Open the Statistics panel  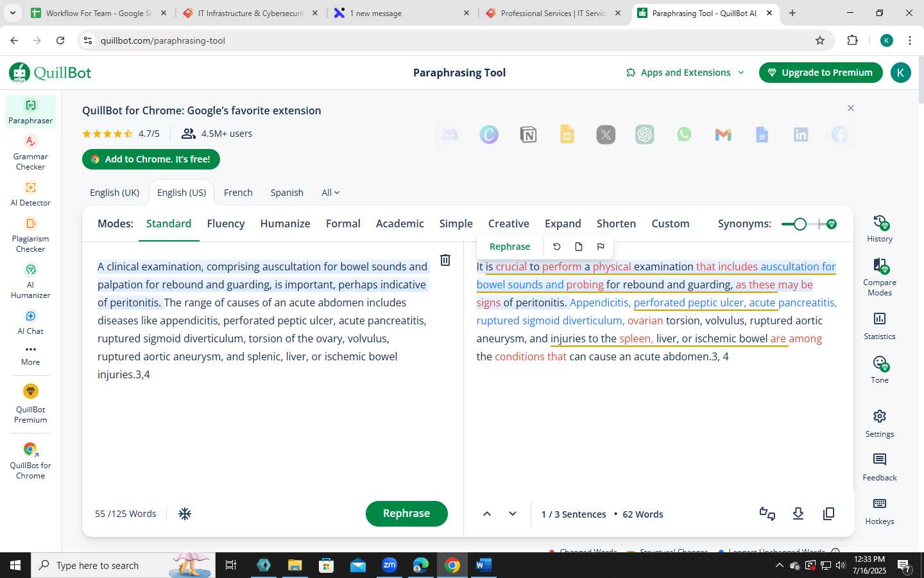880,326
